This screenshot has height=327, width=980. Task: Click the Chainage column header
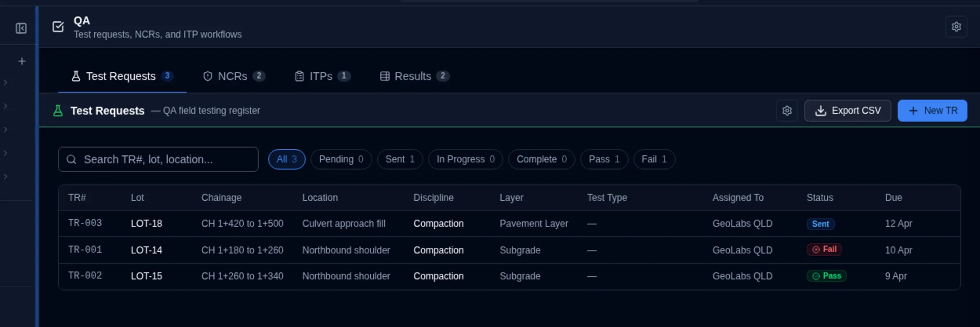(221, 198)
